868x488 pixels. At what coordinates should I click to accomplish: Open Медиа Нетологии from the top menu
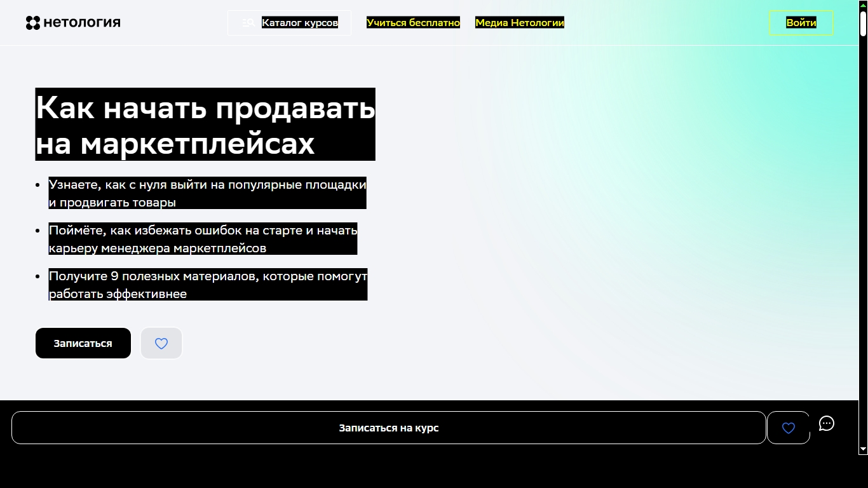point(520,22)
